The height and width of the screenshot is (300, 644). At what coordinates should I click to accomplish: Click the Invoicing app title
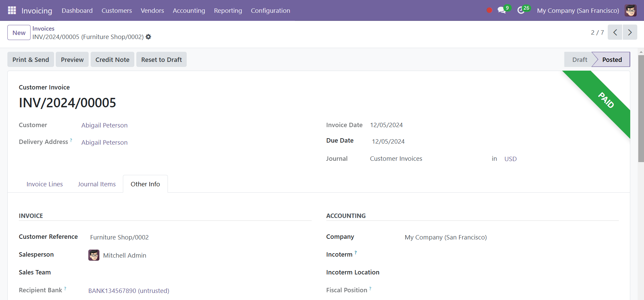(37, 10)
